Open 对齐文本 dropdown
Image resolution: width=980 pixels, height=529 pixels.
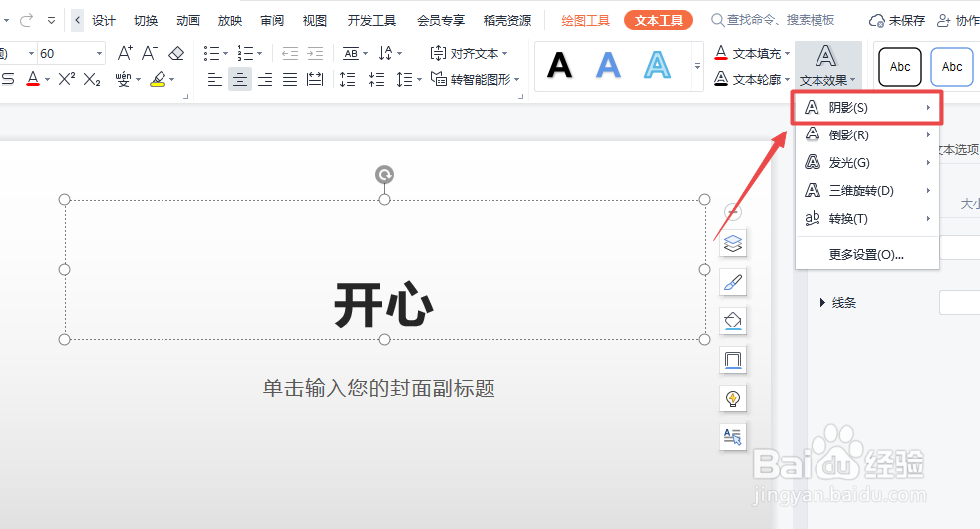pyautogui.click(x=469, y=53)
